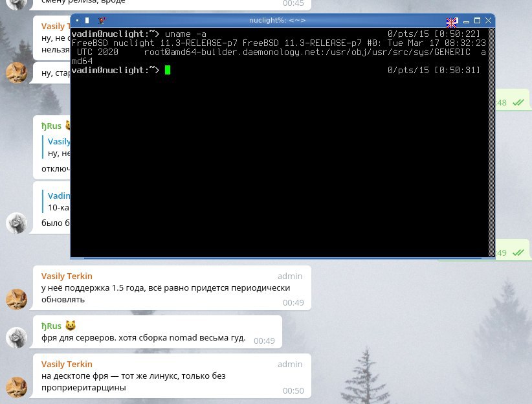Click the sticky/shade rectangle icon in terminal titlebar
Viewport: 532px width, 404px height.
(x=87, y=21)
